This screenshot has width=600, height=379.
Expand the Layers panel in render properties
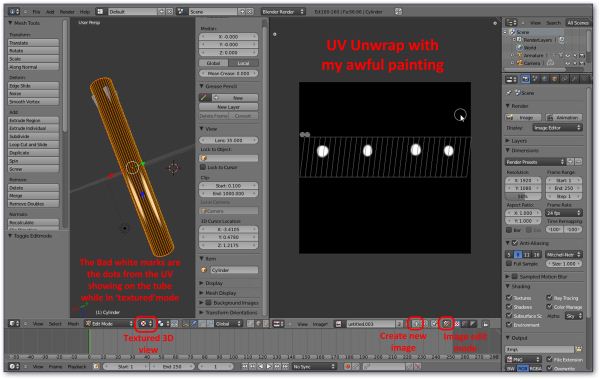click(x=516, y=140)
